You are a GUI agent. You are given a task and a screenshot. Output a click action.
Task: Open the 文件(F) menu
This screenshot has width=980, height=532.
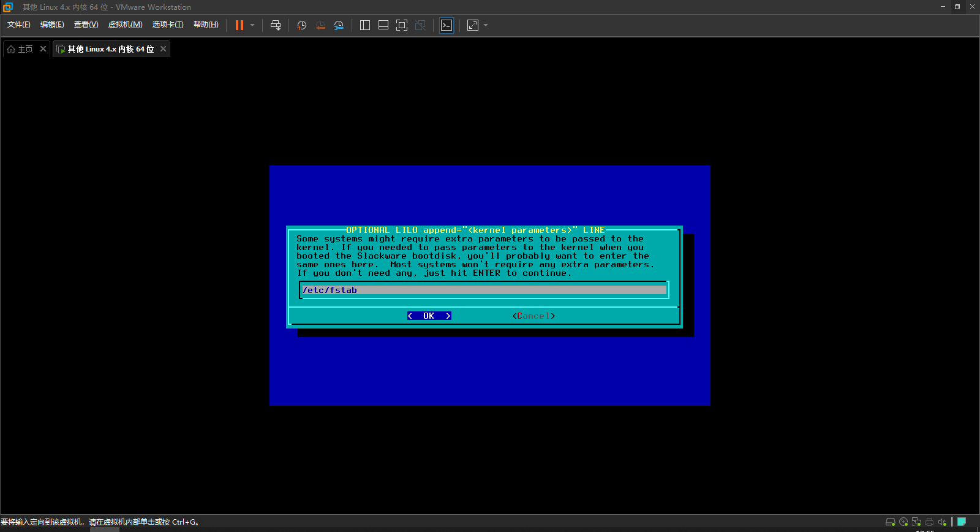click(18, 25)
